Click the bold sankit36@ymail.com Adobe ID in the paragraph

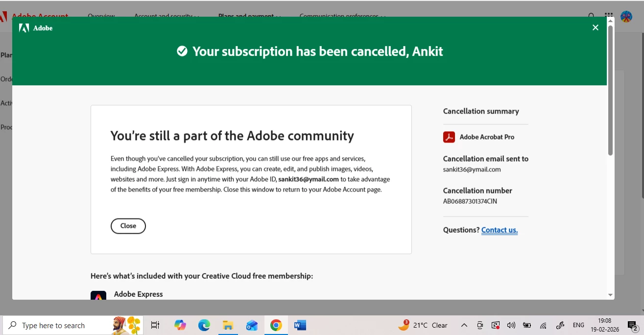coord(309,179)
